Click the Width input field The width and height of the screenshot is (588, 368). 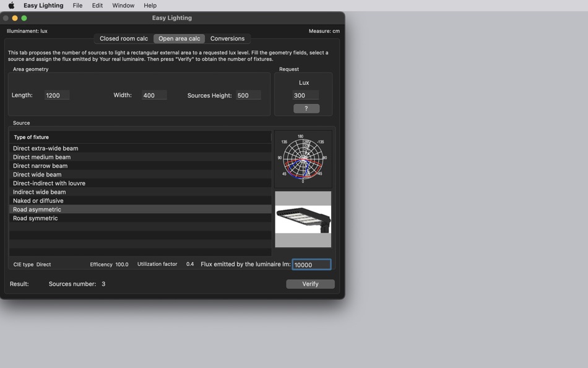point(154,95)
